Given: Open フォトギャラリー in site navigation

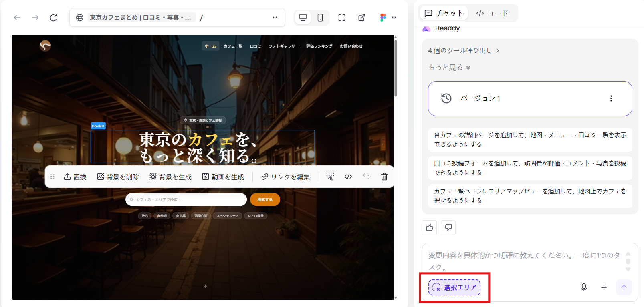Looking at the screenshot, I should pos(284,46).
